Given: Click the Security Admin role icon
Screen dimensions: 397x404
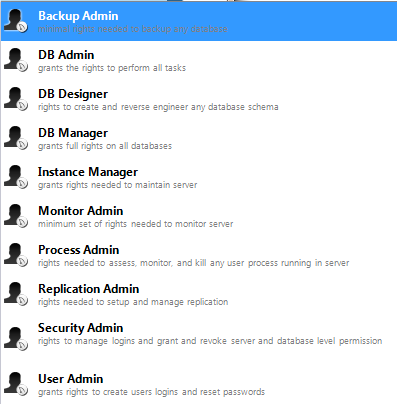Looking at the screenshot, I should (x=16, y=339).
